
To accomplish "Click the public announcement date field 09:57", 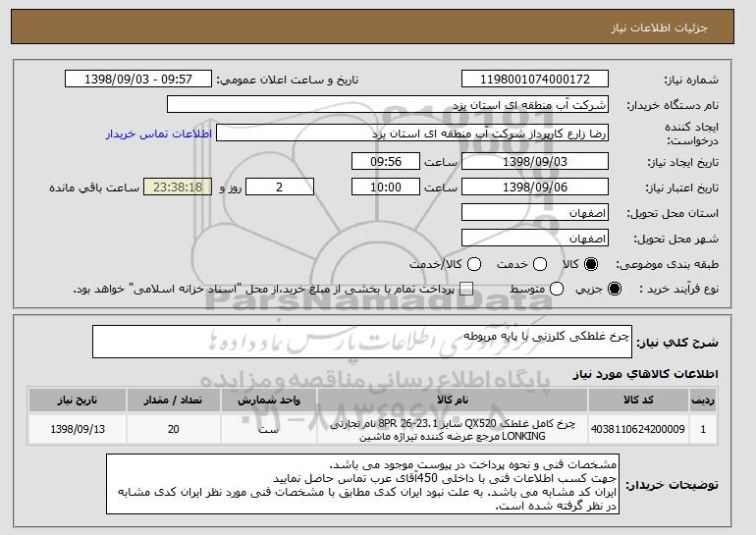I will (138, 80).
